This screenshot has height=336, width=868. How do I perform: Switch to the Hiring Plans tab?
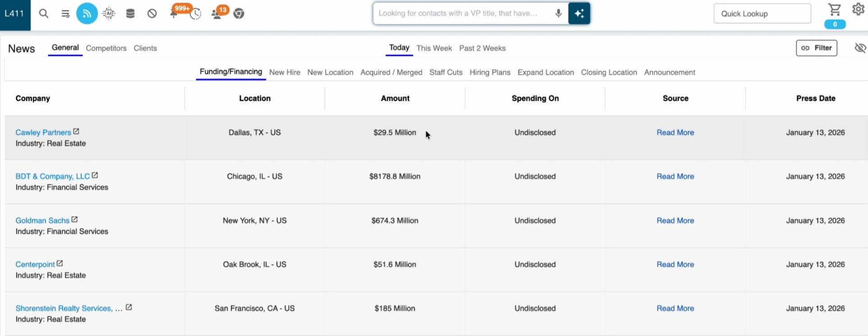[490, 73]
